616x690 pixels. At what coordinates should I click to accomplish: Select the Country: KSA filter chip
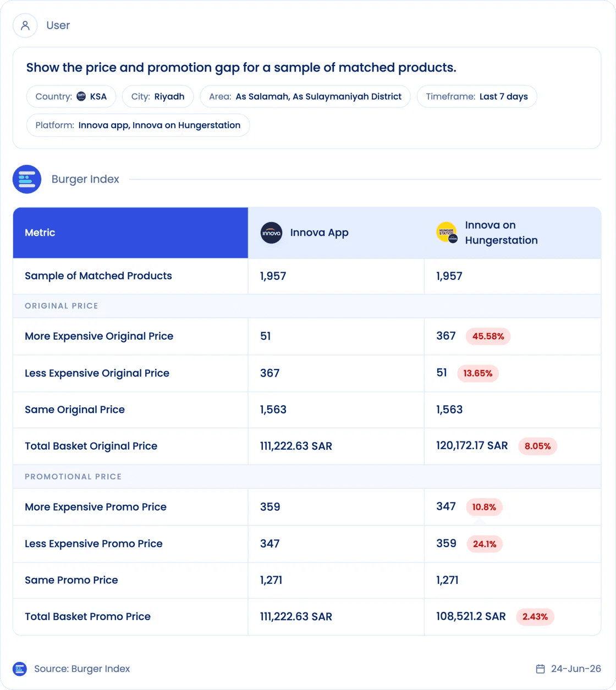point(71,96)
